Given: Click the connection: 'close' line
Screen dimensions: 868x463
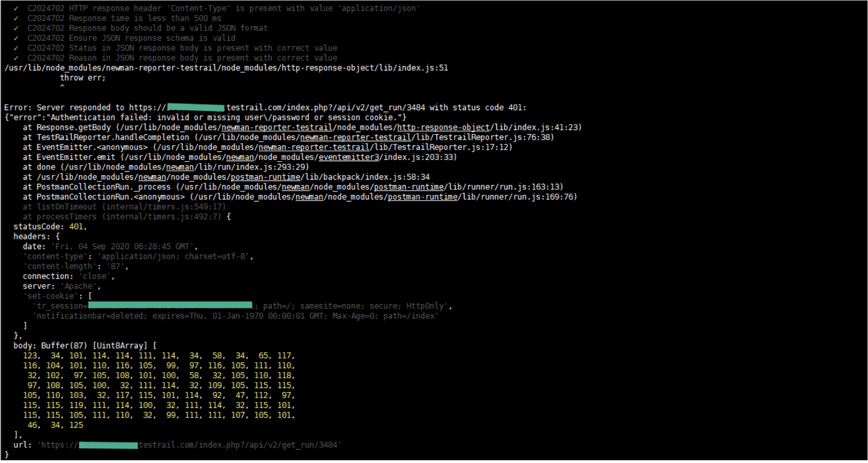Looking at the screenshot, I should pos(69,277).
